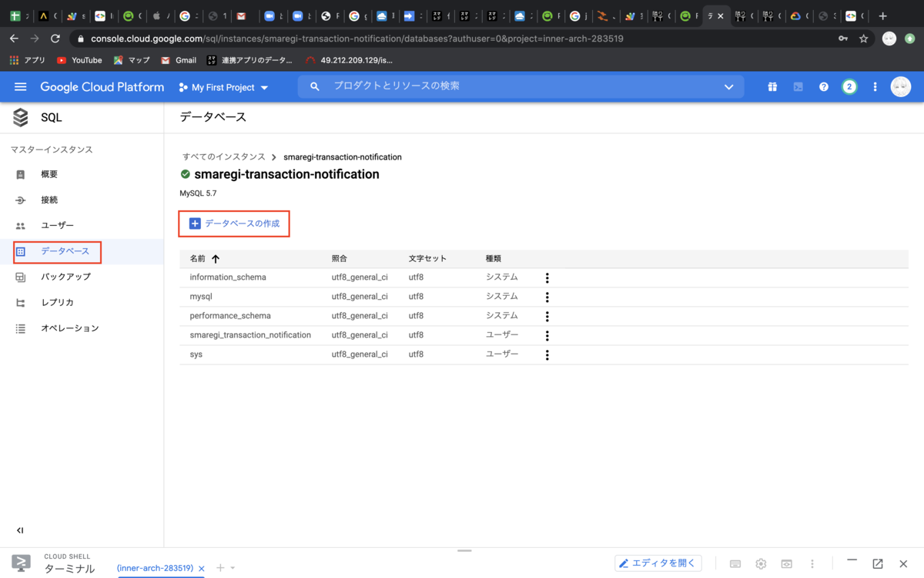
Task: Click the データベースの作成 button
Action: tap(233, 223)
